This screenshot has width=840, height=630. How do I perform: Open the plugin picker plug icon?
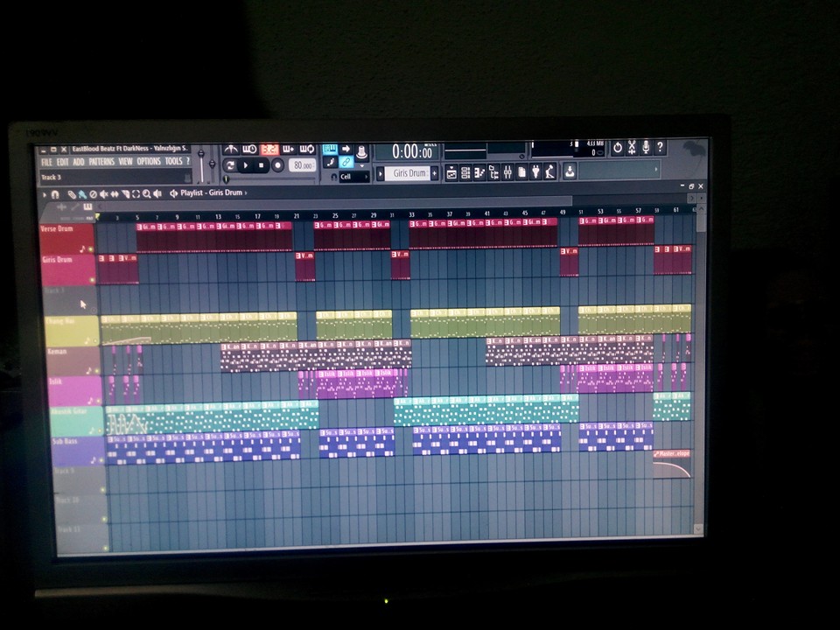(x=535, y=172)
